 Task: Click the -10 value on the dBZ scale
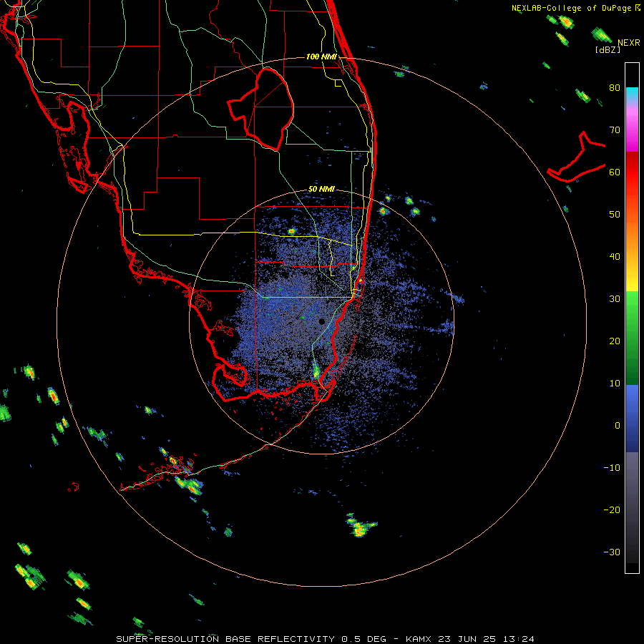click(612, 468)
